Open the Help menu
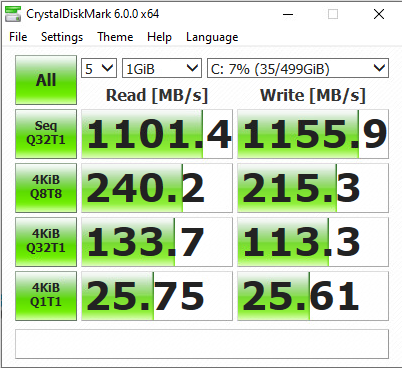 tap(159, 37)
